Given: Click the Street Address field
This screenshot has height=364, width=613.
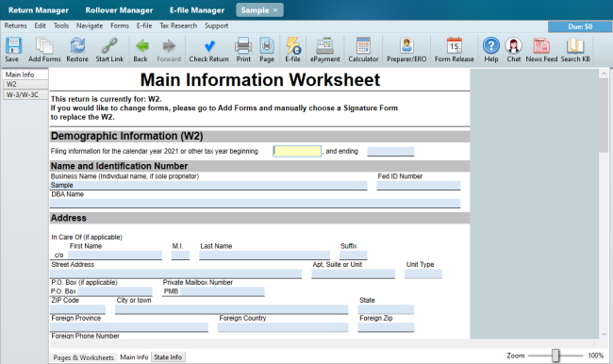Looking at the screenshot, I should (176, 273).
